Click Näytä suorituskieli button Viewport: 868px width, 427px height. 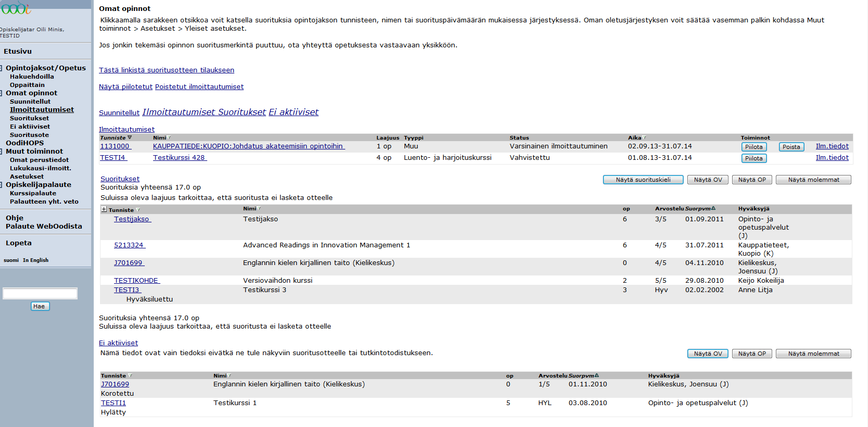643,180
